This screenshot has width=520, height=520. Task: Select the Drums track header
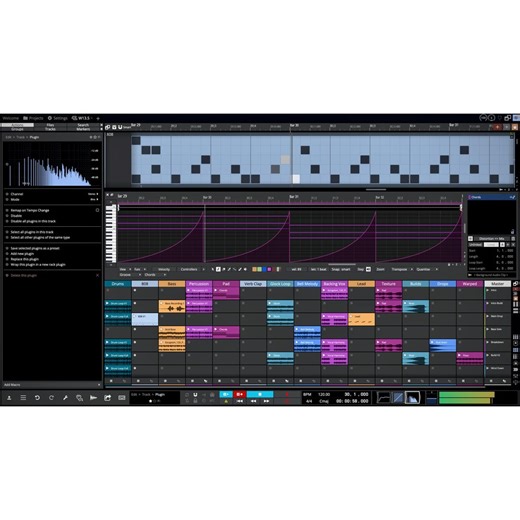click(x=118, y=284)
